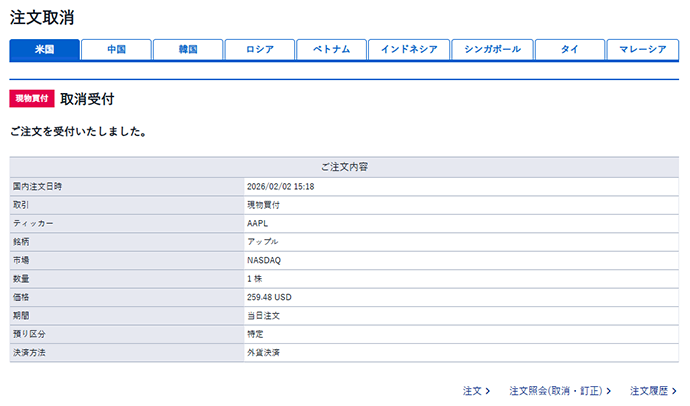
Task: Switch to the 中国 tab
Action: coord(116,50)
